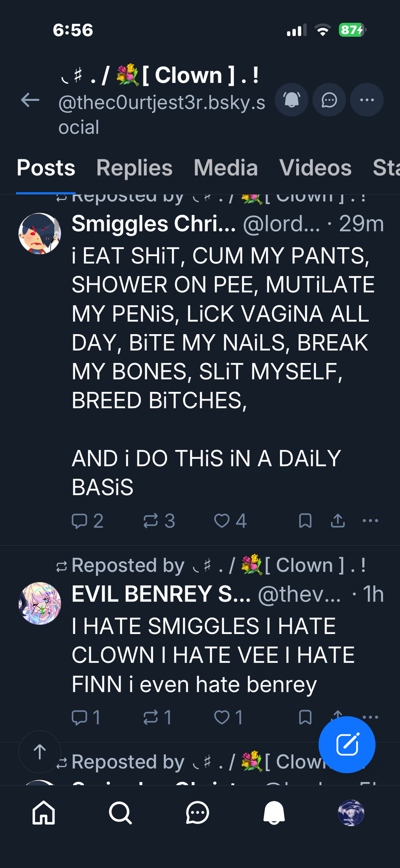Image resolution: width=400 pixels, height=868 pixels.
Task: Reply to the Smiggles post
Action: point(79,521)
